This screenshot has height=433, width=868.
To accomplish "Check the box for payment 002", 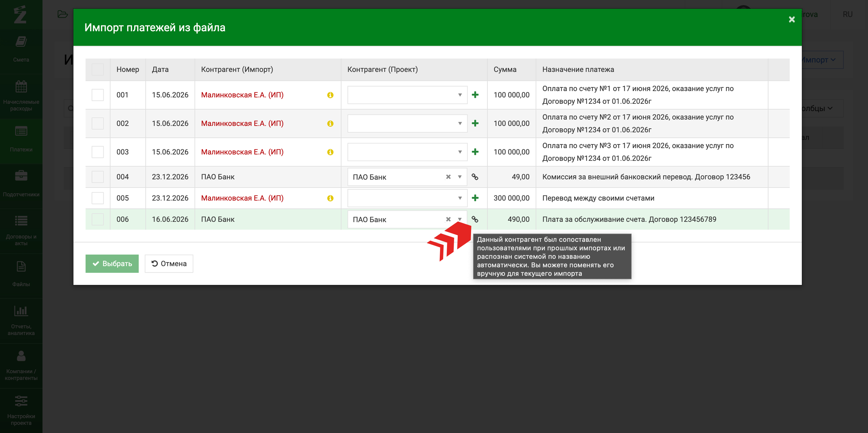I will (x=98, y=123).
